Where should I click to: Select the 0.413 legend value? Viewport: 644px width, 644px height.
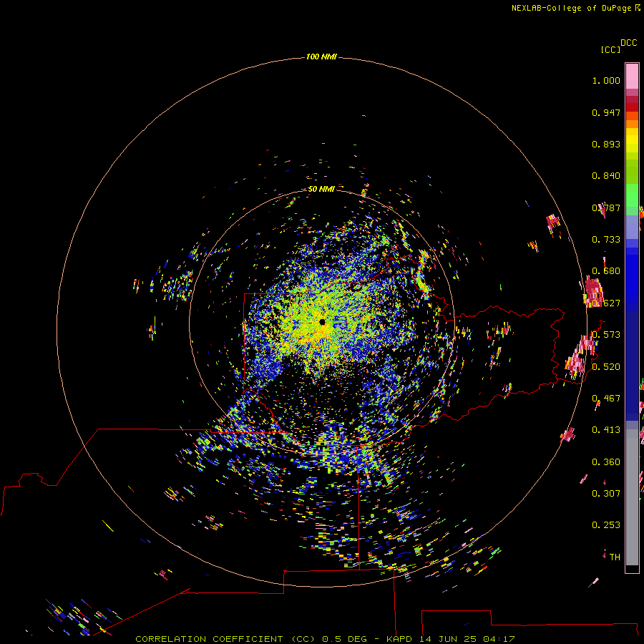point(606,430)
